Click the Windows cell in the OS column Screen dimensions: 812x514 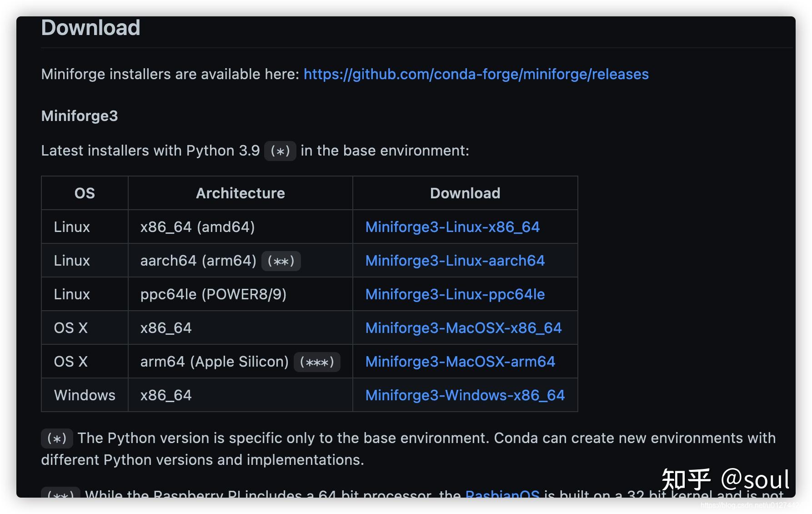[x=85, y=395]
